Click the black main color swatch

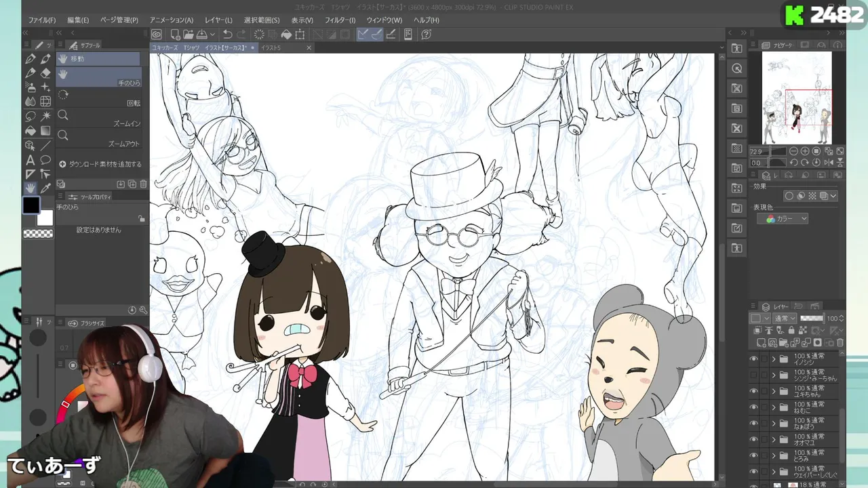[x=31, y=205]
